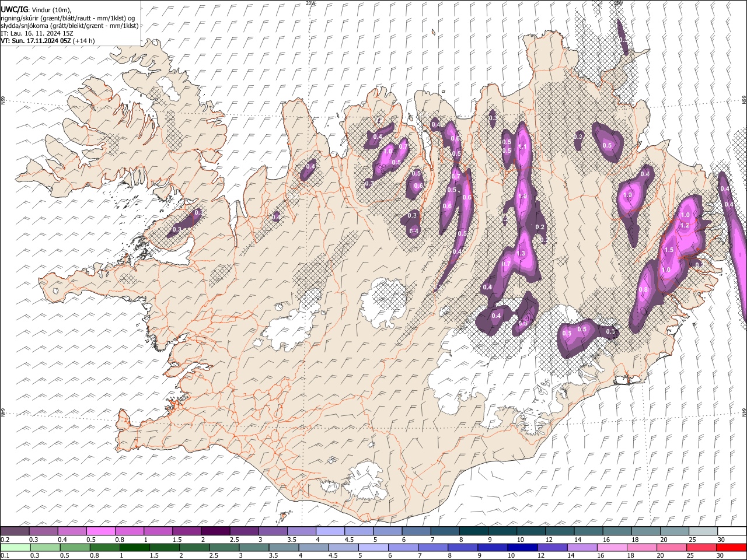747x560 pixels.
Task: Click the 30 label in the bottom legend row
Action: 721,555
